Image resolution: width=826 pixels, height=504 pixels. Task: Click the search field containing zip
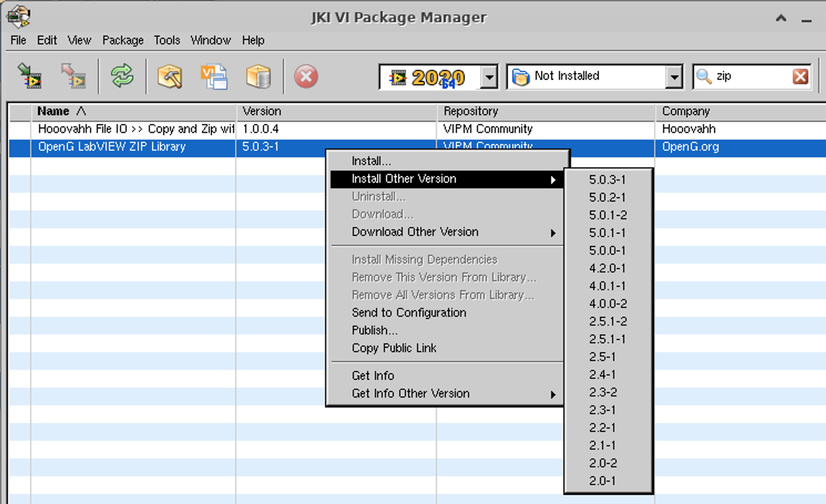point(751,76)
